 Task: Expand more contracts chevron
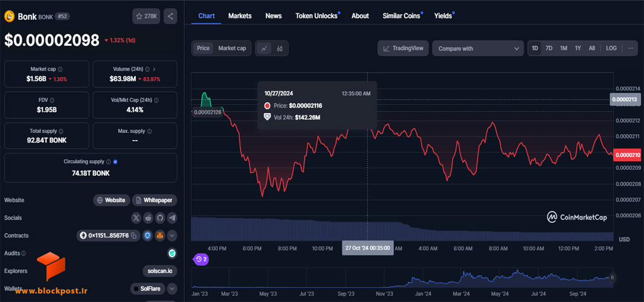pyautogui.click(x=172, y=236)
